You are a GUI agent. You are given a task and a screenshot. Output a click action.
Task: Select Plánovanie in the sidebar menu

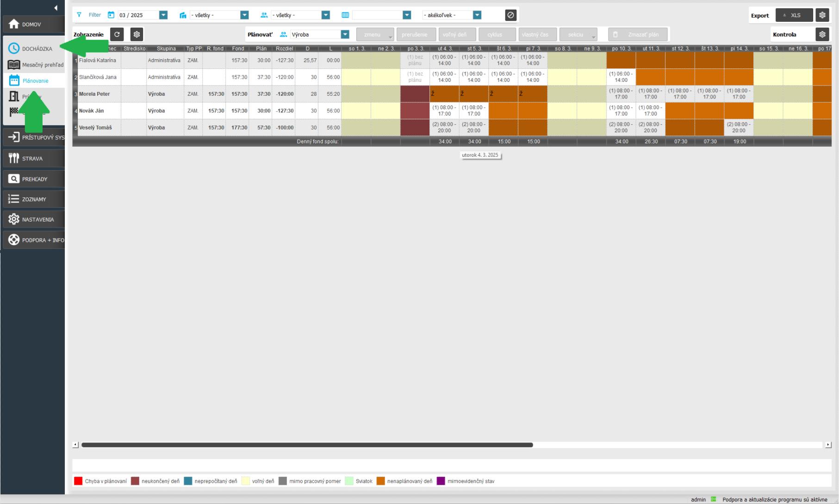(35, 81)
